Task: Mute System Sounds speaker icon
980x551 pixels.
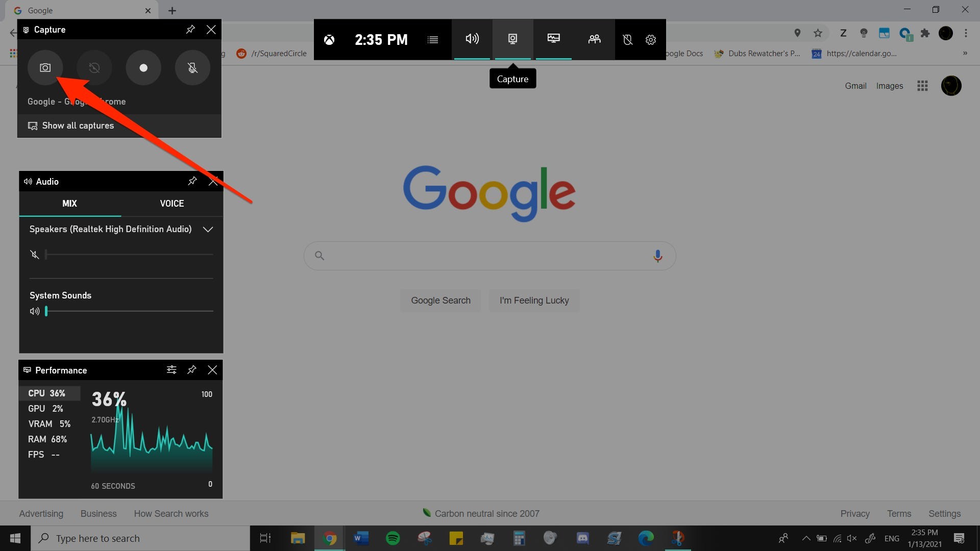Action: point(35,311)
